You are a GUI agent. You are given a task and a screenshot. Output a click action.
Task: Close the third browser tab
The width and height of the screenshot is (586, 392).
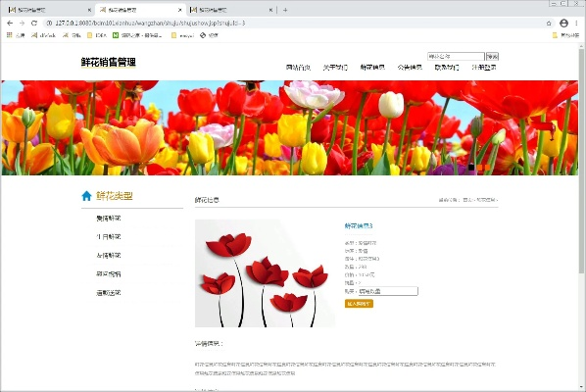tap(270, 10)
